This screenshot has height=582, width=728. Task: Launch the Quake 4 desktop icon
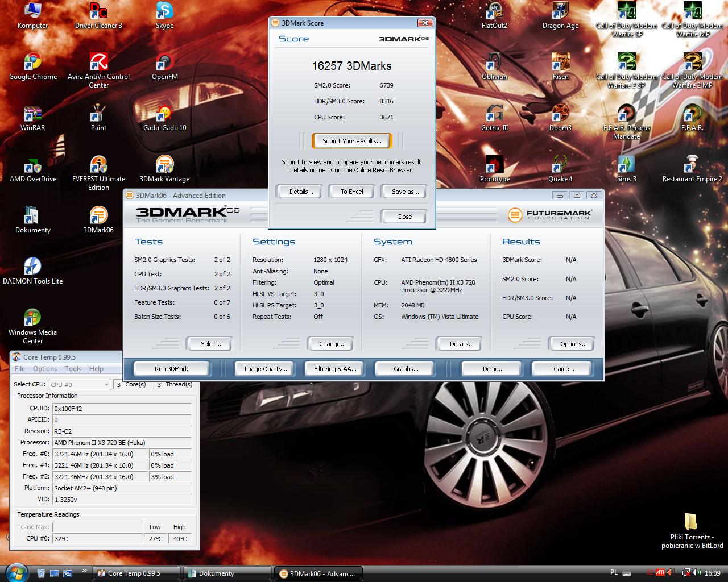560,169
